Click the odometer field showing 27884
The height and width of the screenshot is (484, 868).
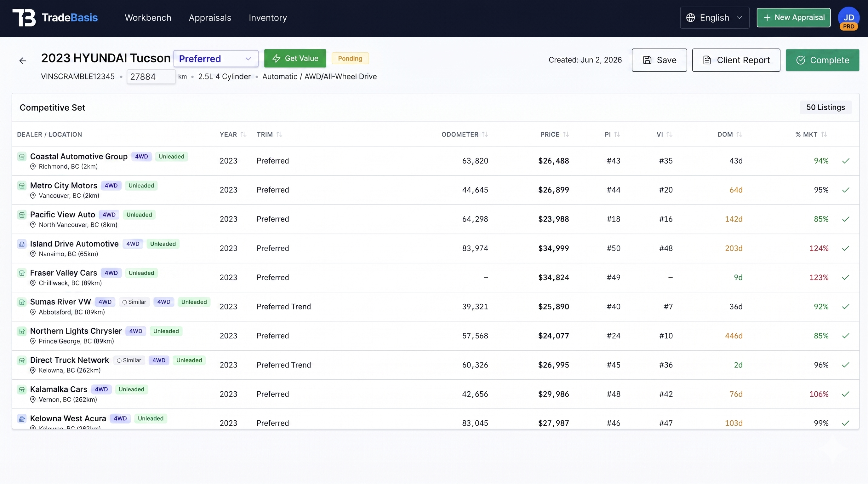(x=151, y=77)
